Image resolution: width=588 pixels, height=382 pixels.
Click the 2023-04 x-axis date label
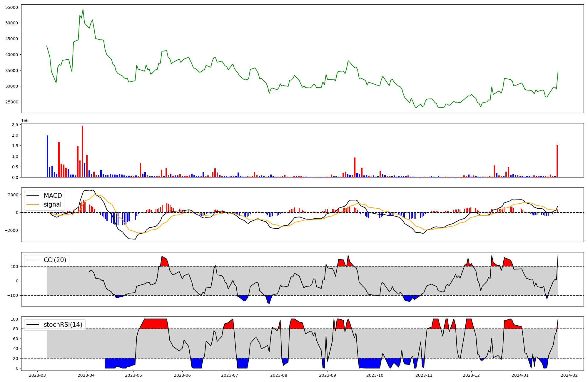coord(86,375)
